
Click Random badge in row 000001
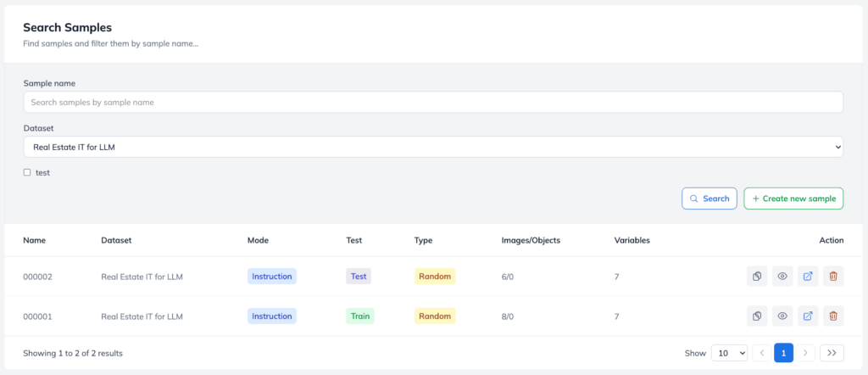(x=435, y=316)
